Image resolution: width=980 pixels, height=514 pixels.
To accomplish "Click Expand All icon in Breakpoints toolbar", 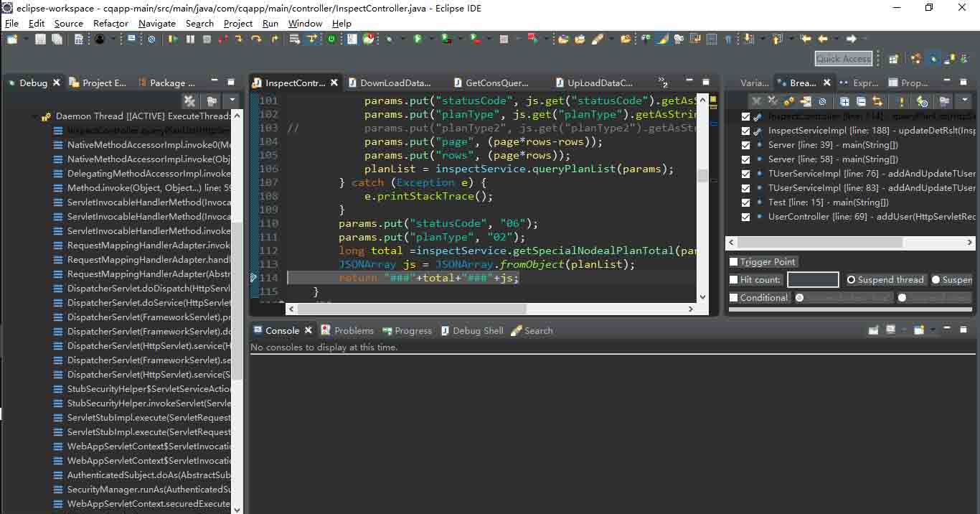I will point(844,101).
